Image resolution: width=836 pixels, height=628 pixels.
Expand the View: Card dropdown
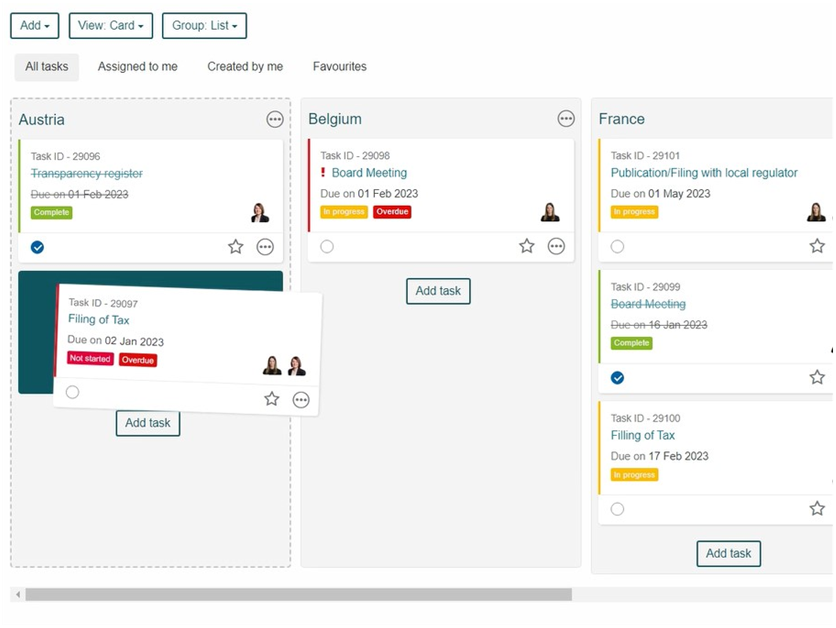point(110,26)
